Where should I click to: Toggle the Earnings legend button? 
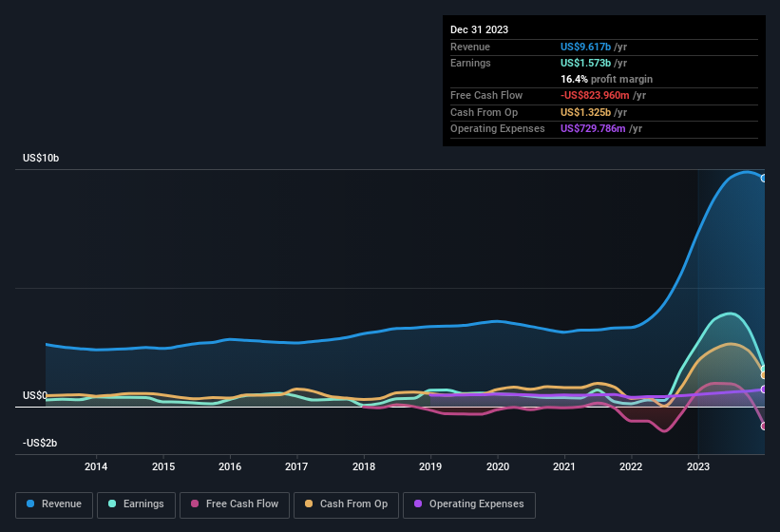point(136,504)
